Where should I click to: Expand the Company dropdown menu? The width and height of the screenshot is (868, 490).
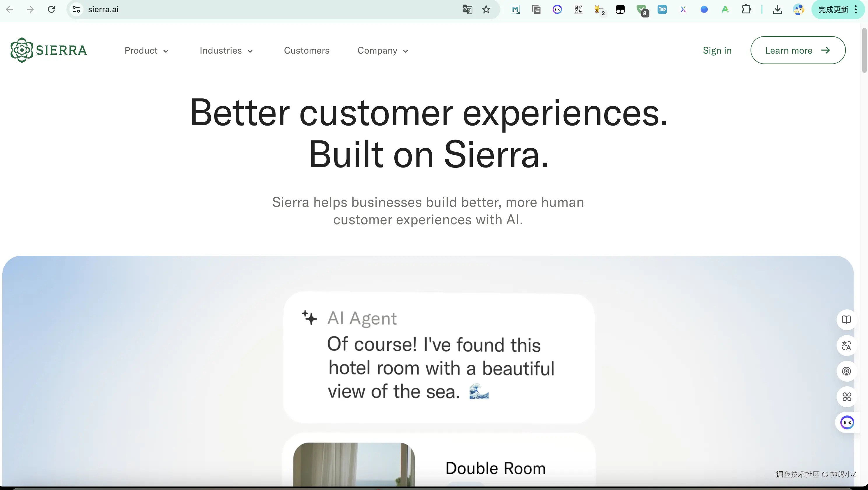tap(383, 50)
